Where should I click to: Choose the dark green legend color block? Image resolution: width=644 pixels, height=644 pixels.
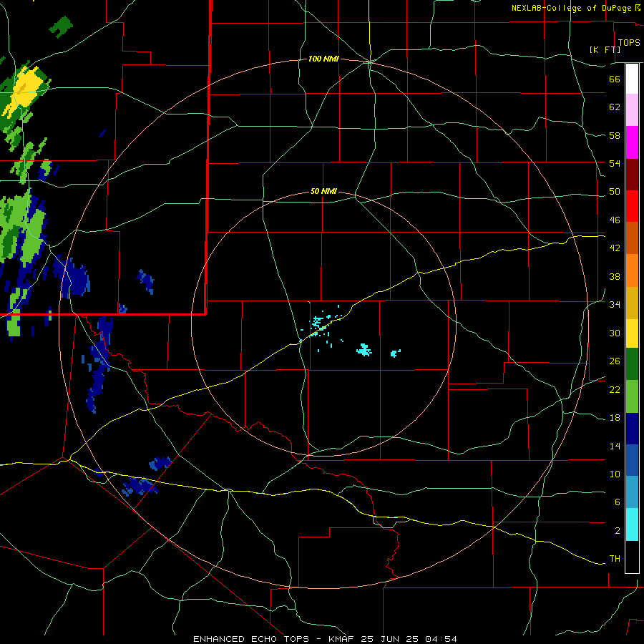coord(632,364)
